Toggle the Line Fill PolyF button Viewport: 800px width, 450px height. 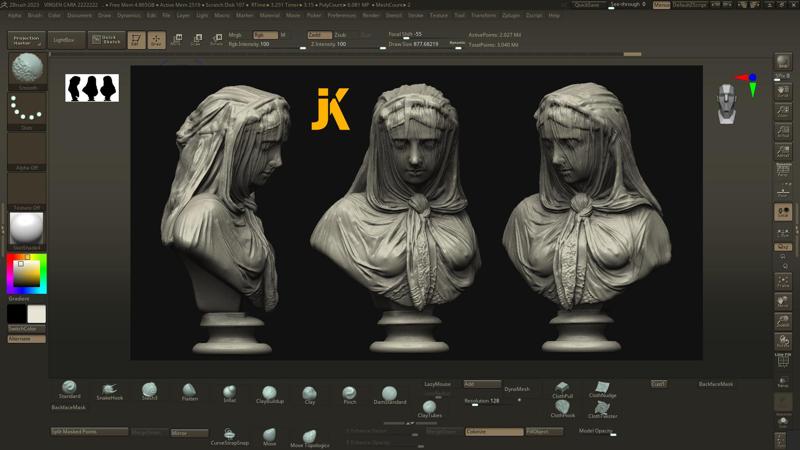[783, 360]
